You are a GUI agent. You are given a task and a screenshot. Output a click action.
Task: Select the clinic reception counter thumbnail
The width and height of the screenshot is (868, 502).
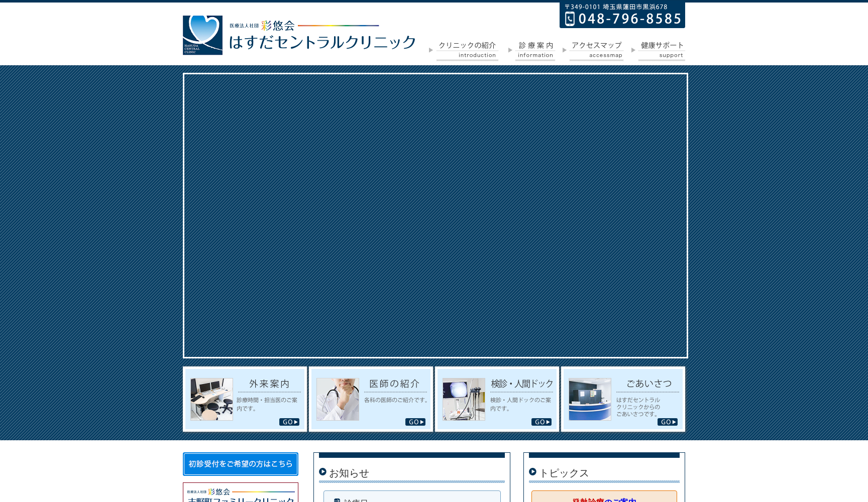(590, 399)
